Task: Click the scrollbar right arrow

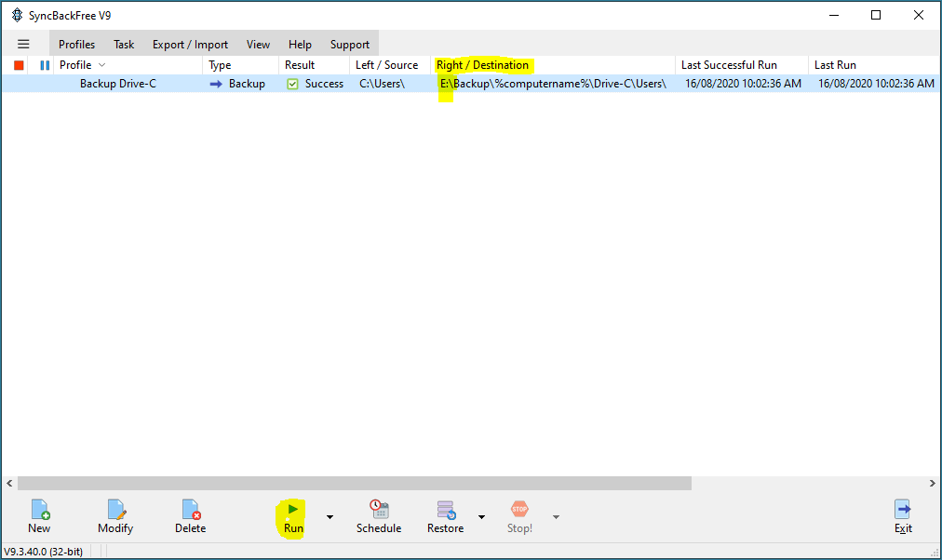Action: tap(933, 483)
